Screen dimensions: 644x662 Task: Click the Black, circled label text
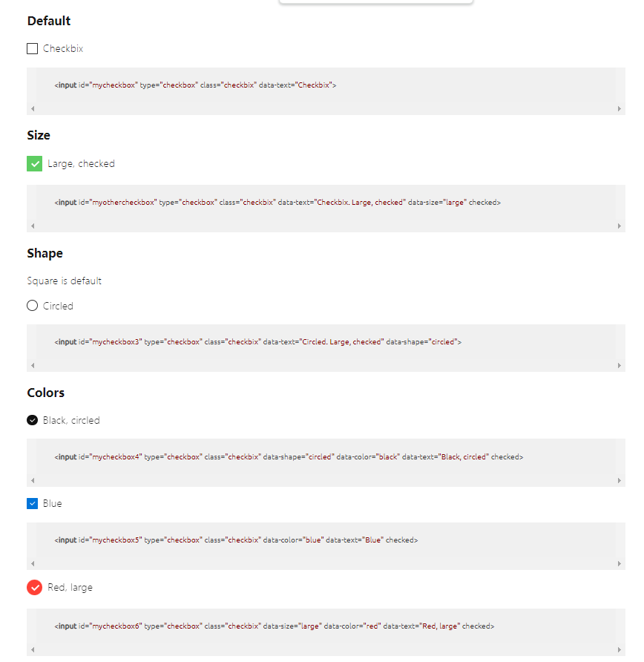pos(71,421)
